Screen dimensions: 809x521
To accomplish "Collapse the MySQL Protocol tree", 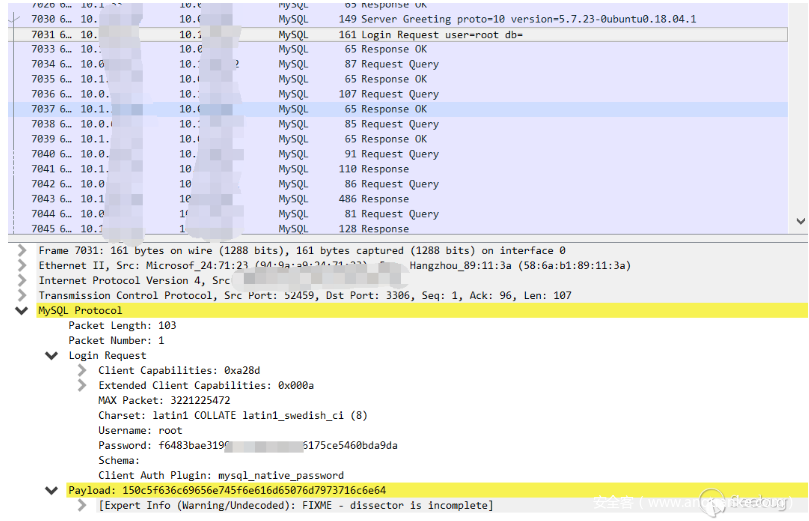I will coord(22,311).
